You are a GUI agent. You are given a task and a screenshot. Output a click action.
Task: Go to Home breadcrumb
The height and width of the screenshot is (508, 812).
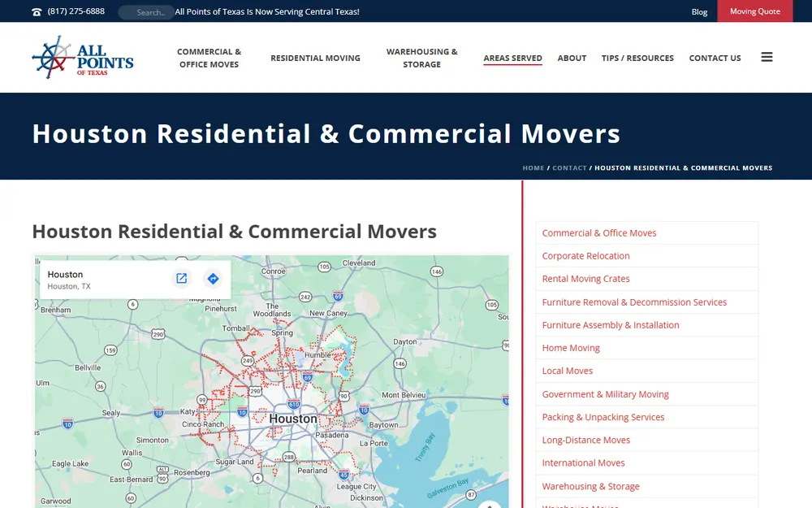[533, 168]
